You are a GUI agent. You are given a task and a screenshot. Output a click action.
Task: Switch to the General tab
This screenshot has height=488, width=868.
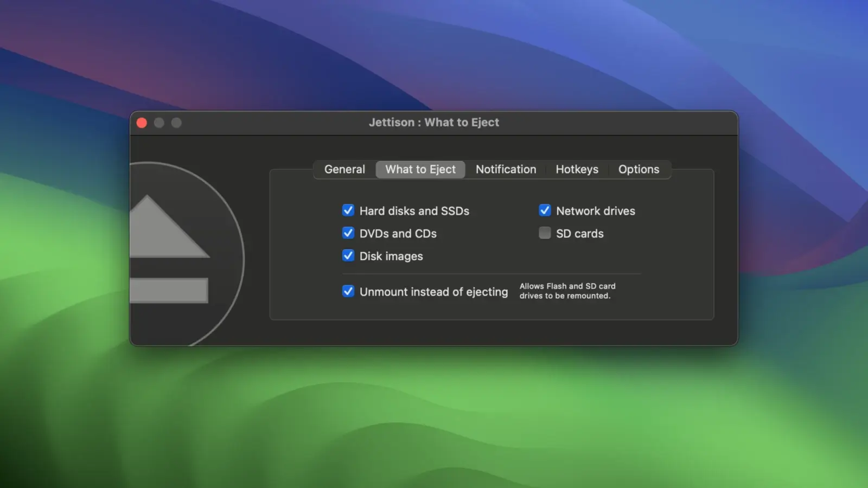(344, 170)
